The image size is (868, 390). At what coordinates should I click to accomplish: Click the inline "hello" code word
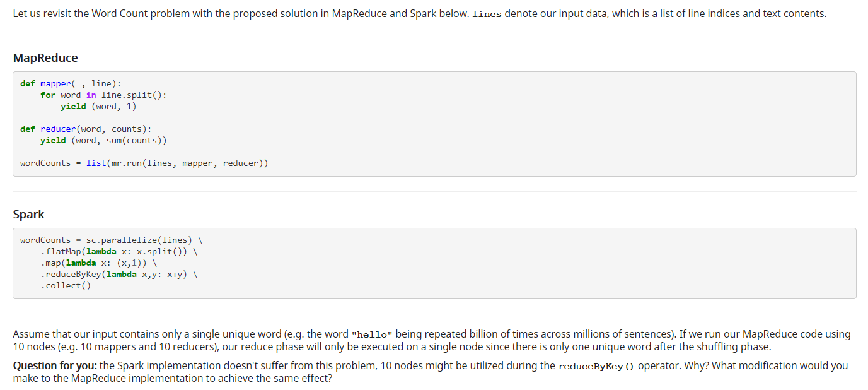click(373, 334)
